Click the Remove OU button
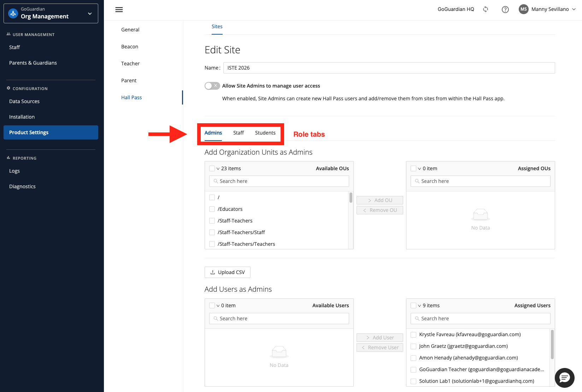Screen dimensions: 582x392 pos(380,210)
